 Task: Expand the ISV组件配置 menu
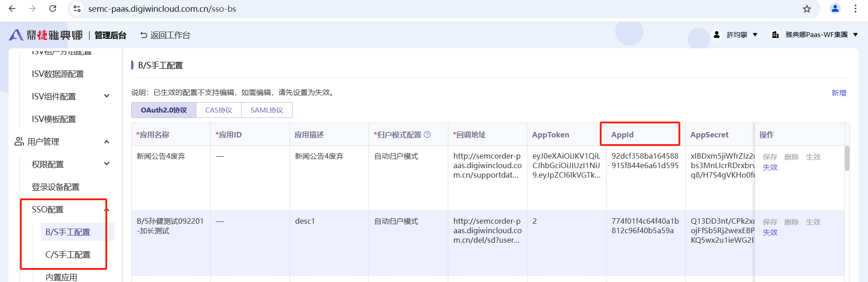click(x=107, y=96)
